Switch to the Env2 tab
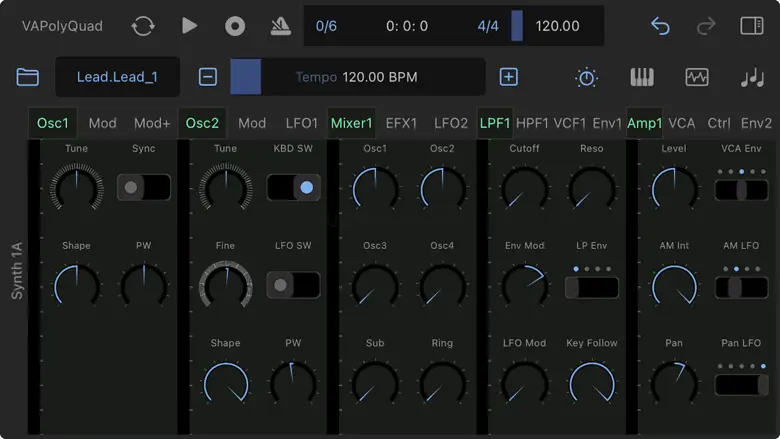This screenshot has height=439, width=780. tap(756, 123)
